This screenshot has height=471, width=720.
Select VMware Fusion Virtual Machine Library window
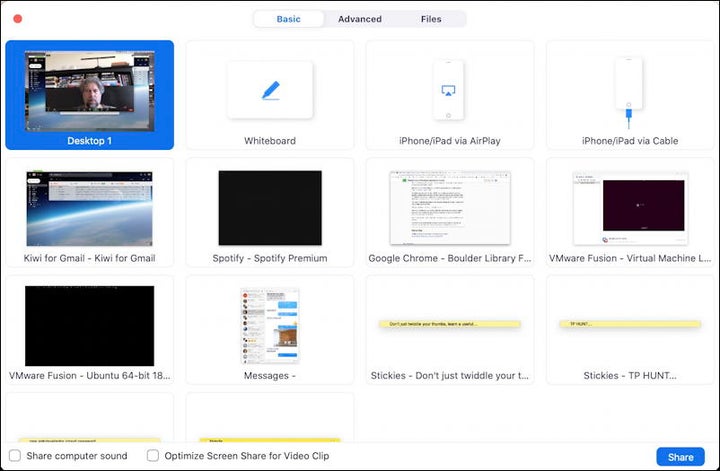pyautogui.click(x=629, y=208)
